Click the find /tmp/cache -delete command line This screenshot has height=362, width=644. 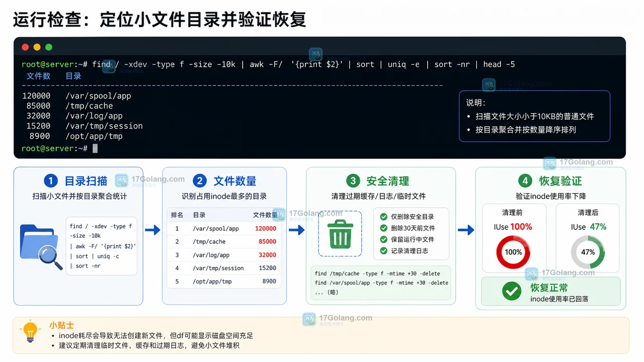377,274
